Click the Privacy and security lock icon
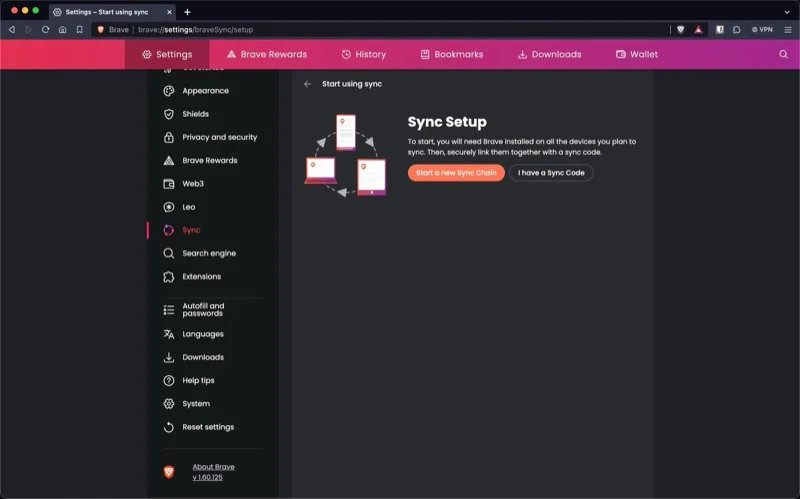Image resolution: width=800 pixels, height=499 pixels. pos(169,137)
